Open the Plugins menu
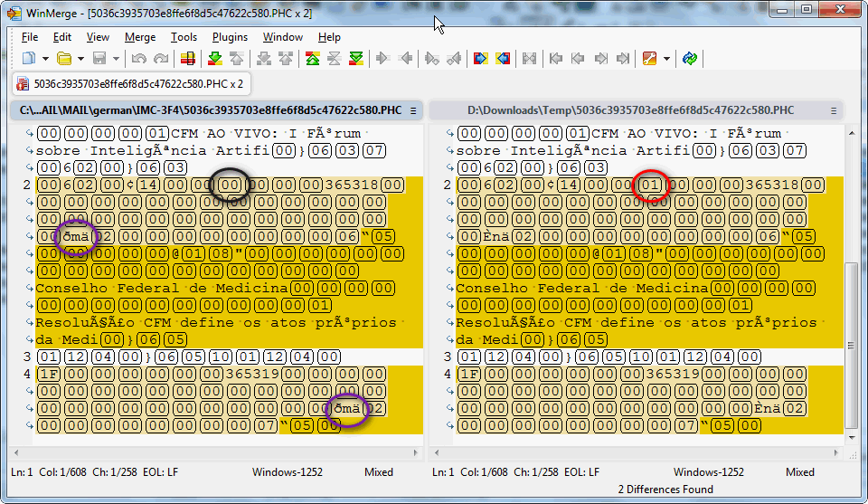 230,37
